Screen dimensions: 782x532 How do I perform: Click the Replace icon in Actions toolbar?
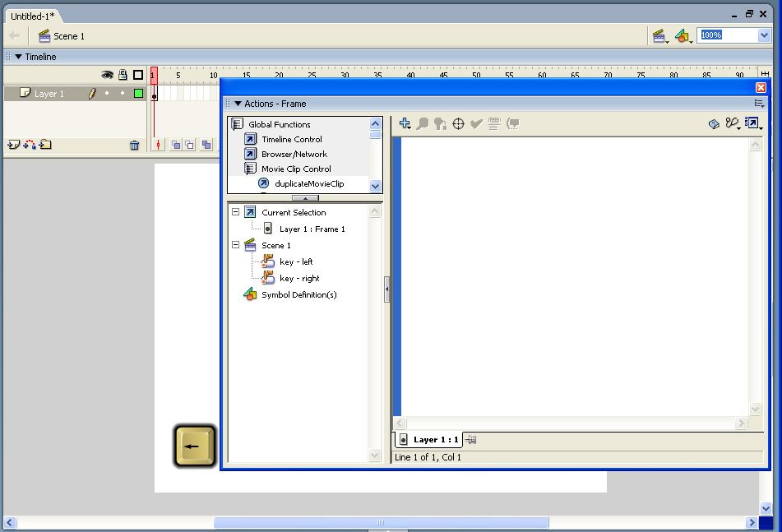(441, 123)
